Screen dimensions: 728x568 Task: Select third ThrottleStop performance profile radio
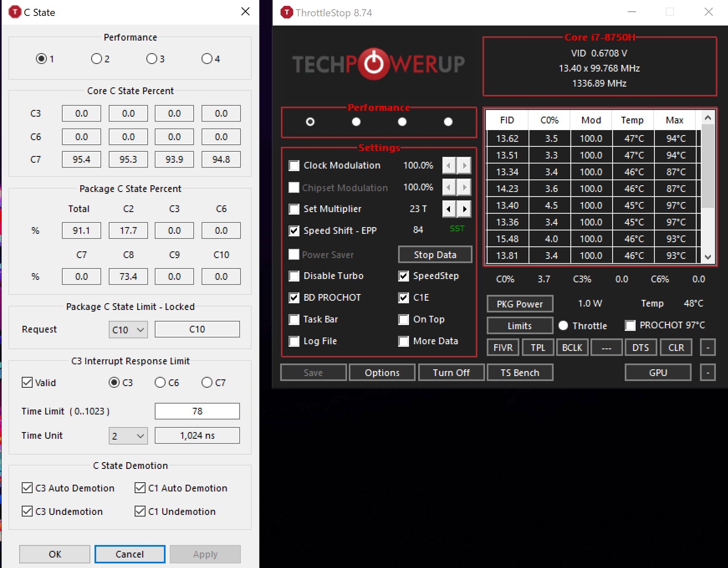point(402,122)
